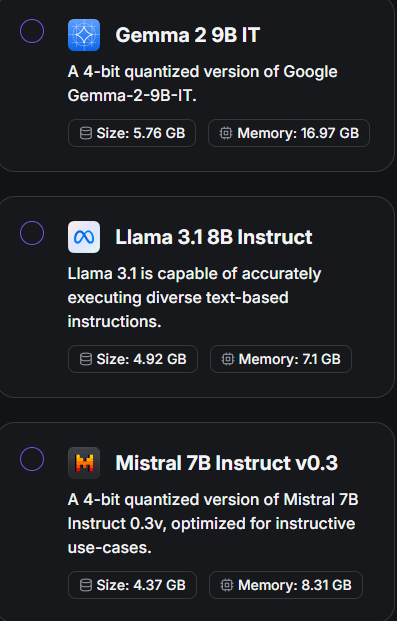The width and height of the screenshot is (397, 621).
Task: Click the Memory: 8.31 GB badge
Action: click(286, 585)
